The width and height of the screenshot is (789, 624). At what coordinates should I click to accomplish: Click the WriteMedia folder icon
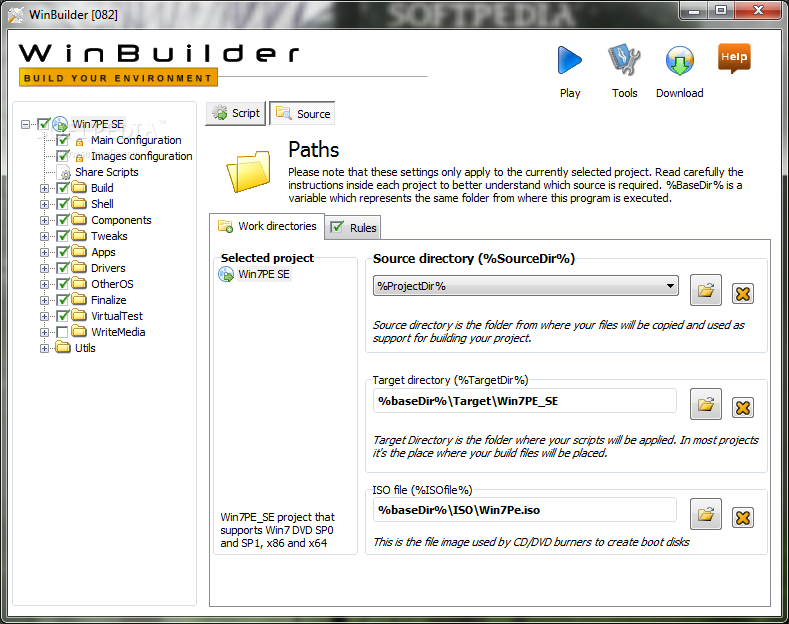click(x=78, y=332)
